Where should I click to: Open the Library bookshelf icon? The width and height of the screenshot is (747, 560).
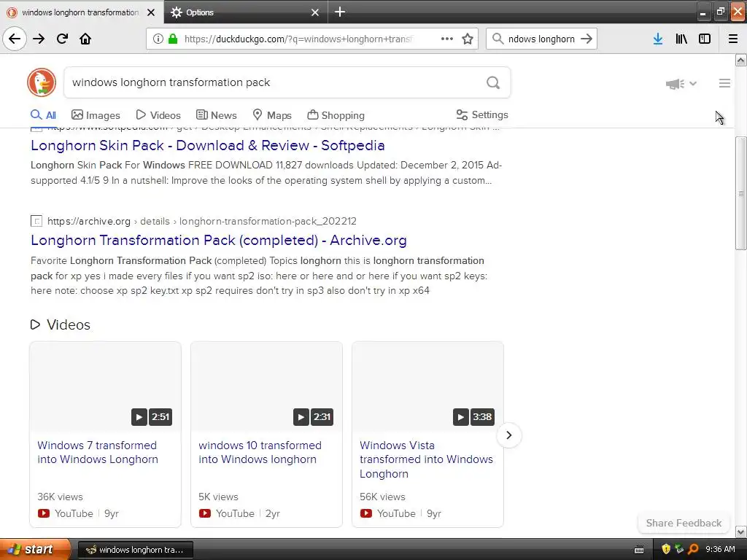[681, 39]
